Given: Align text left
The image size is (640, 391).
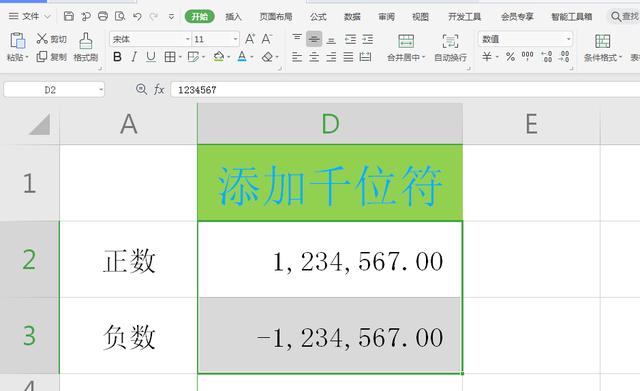Looking at the screenshot, I should click(x=297, y=57).
